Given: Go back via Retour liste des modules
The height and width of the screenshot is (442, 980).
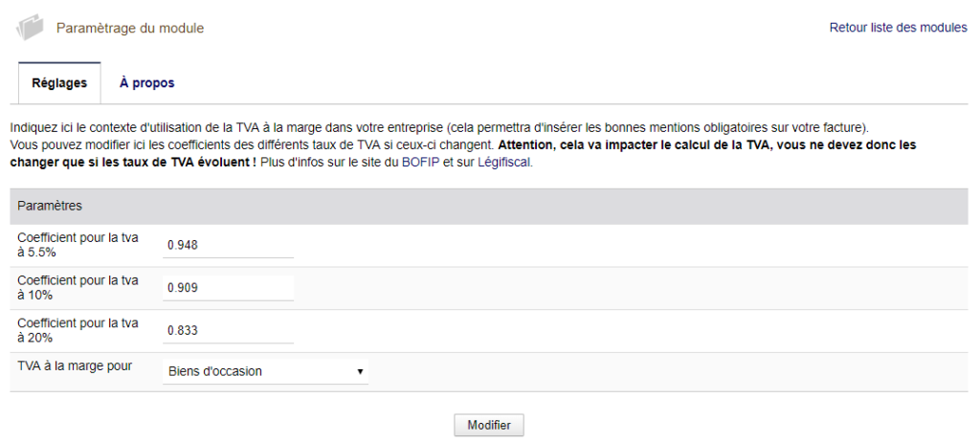Looking at the screenshot, I should 898,28.
